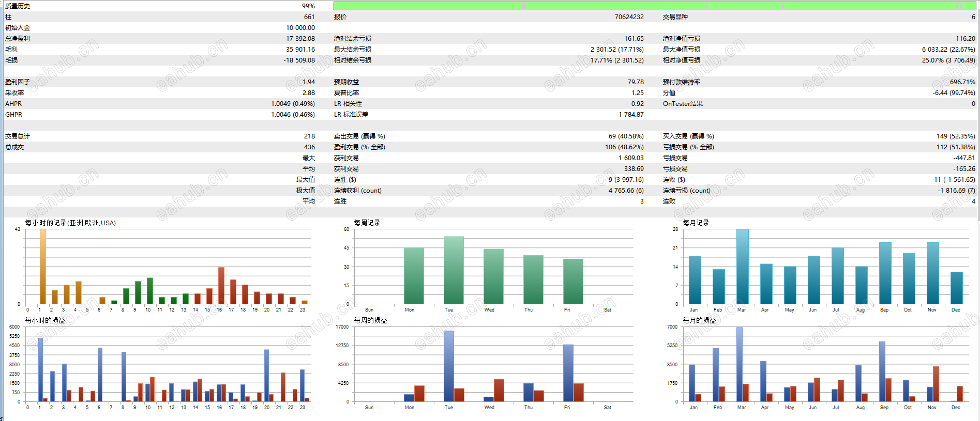
Task: Select the AHPR value 1.0049 (0.49%)
Action: click(x=293, y=104)
